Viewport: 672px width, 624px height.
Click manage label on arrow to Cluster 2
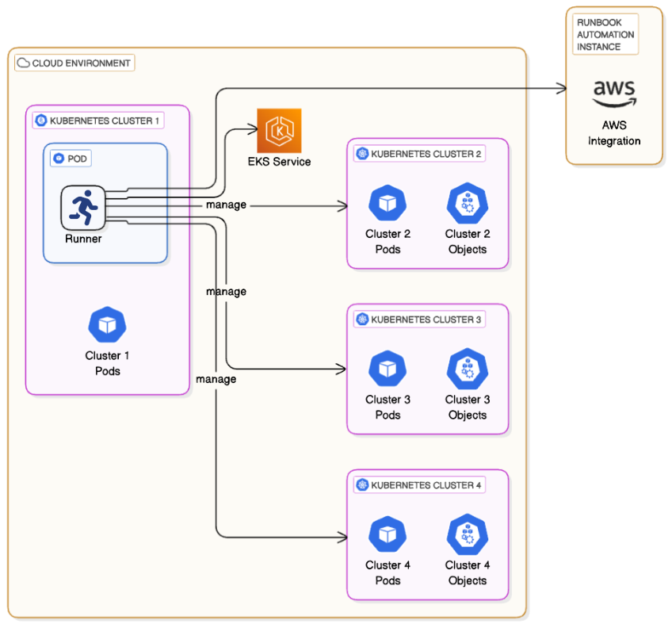click(227, 205)
